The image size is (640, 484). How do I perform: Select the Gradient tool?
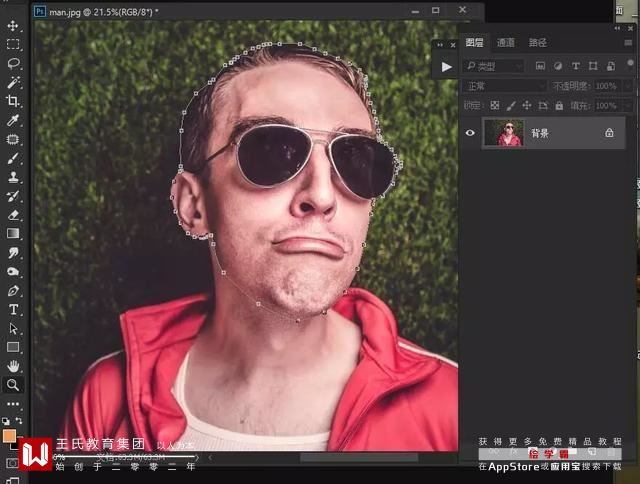tap(13, 233)
